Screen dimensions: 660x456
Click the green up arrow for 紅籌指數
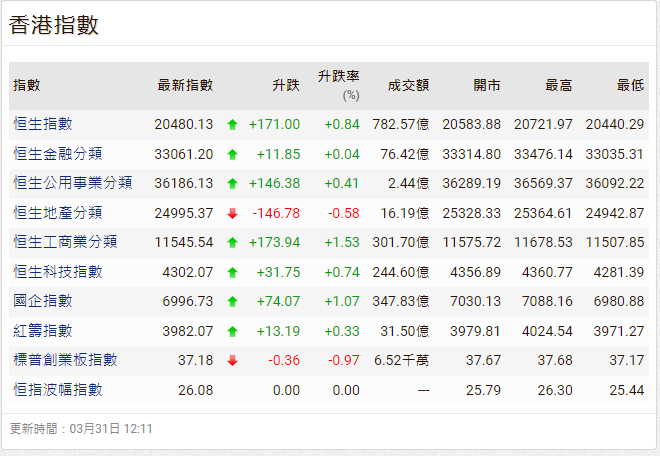232,331
